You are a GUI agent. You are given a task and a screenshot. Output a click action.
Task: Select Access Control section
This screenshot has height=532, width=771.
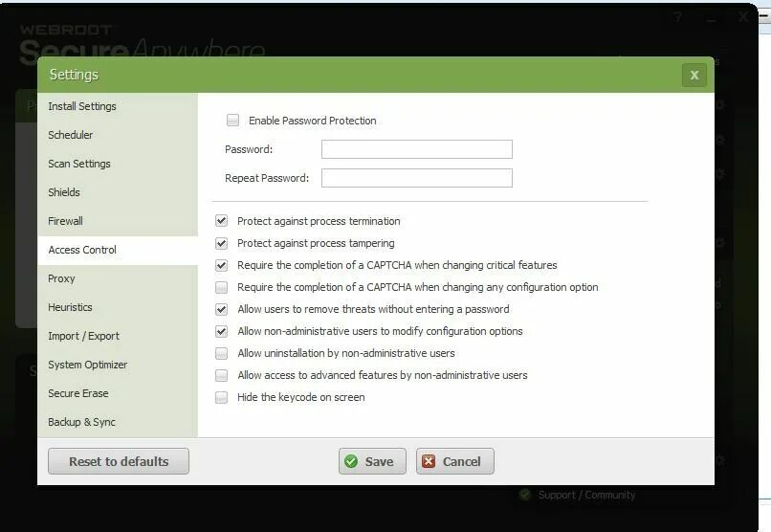tap(118, 250)
